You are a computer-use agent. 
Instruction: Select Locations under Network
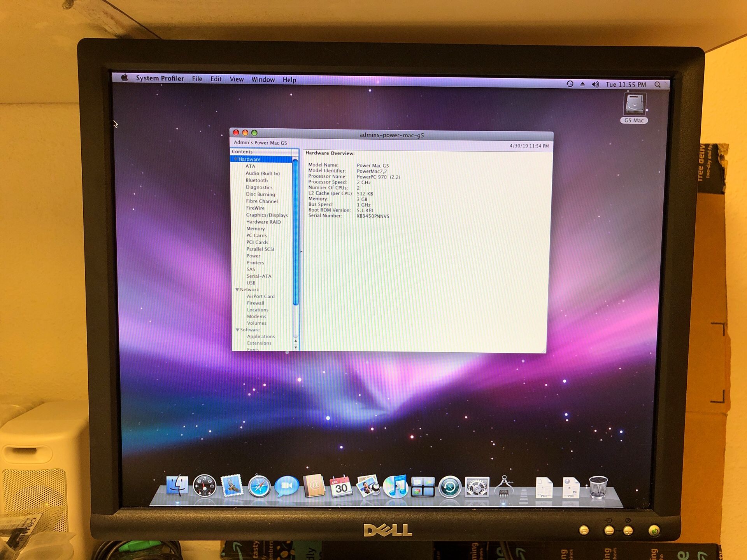258,310
